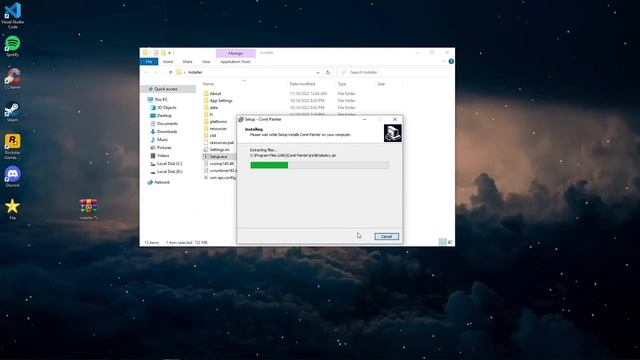This screenshot has height=360, width=640.
Task: Select the vcomp140.dll file
Action: [x=220, y=163]
